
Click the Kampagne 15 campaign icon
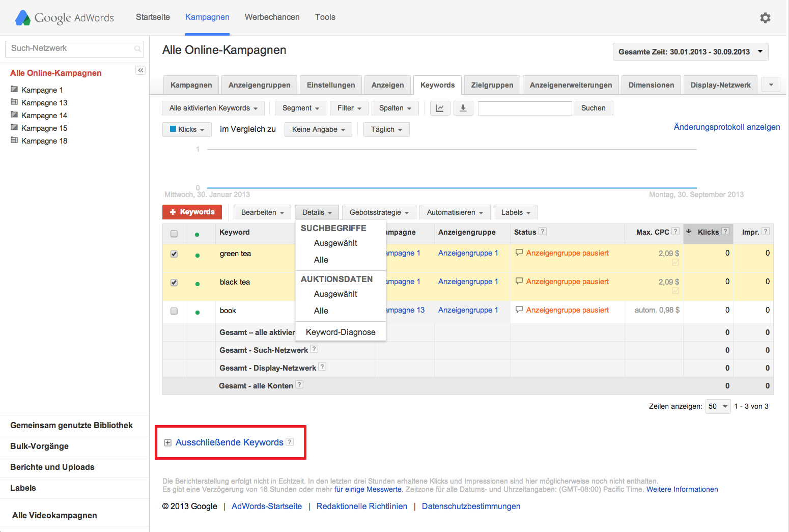(14, 127)
